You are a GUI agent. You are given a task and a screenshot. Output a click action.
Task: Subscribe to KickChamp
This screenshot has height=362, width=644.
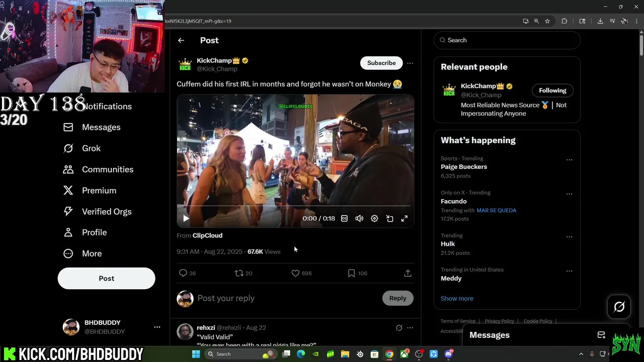[381, 63]
